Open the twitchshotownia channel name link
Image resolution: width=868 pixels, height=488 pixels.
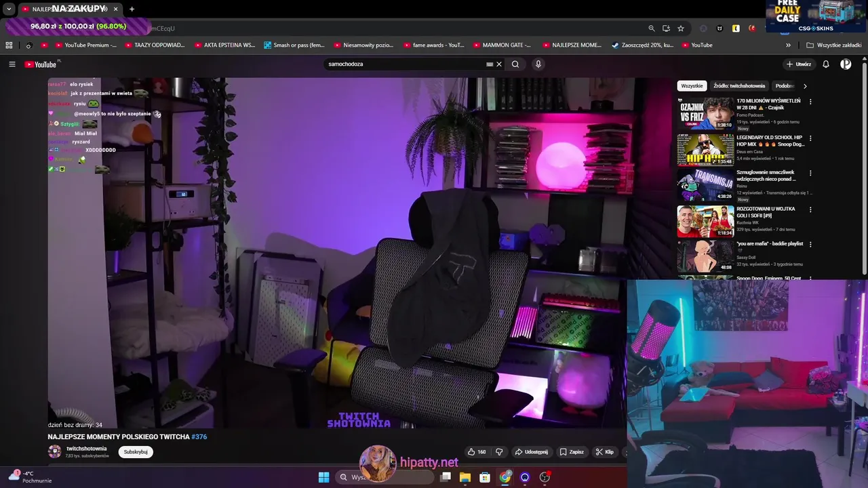coord(86,449)
